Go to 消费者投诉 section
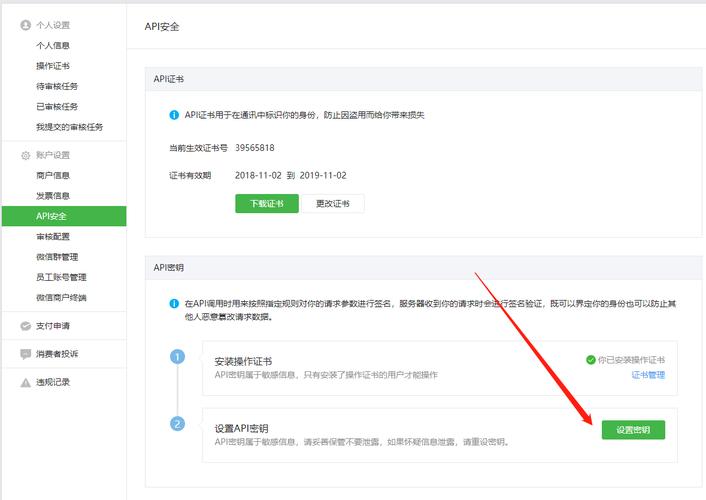This screenshot has height=500, width=706. pos(57,354)
